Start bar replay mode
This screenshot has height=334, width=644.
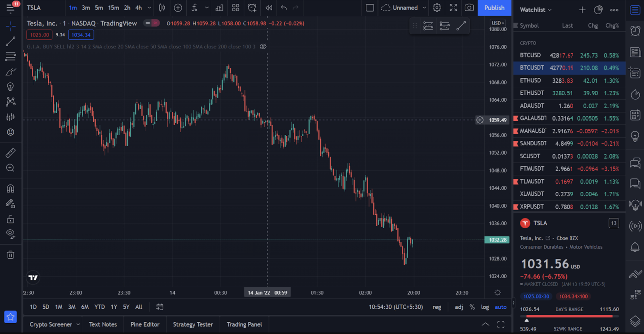click(269, 8)
